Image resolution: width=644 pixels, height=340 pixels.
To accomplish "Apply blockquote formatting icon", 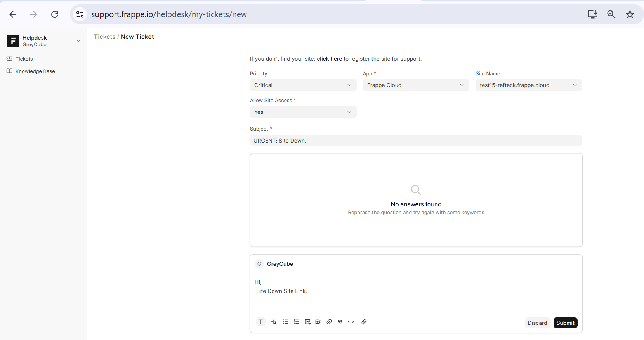I will pyautogui.click(x=340, y=322).
